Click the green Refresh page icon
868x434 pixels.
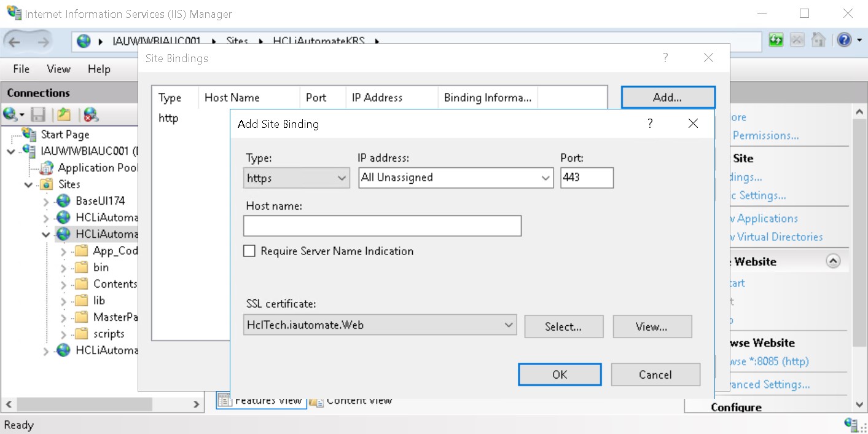[776, 41]
